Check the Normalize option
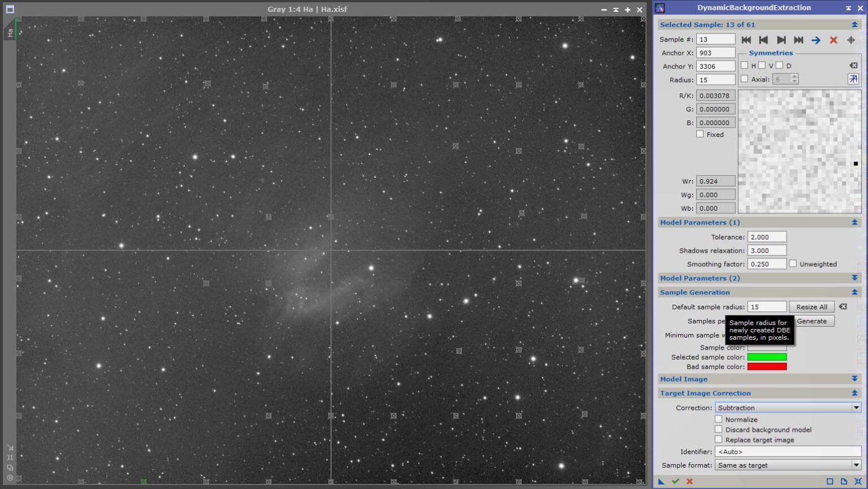Image resolution: width=868 pixels, height=489 pixels. coord(719,419)
